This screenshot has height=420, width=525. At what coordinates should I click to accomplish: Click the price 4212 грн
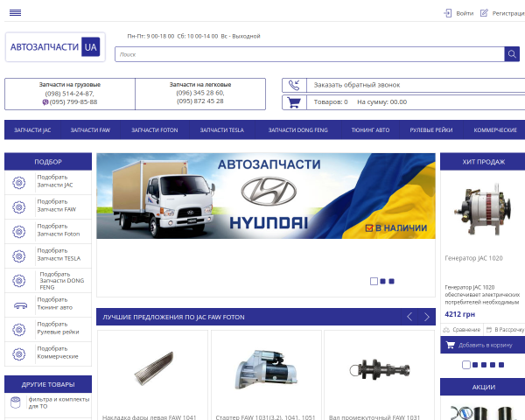coord(459,314)
